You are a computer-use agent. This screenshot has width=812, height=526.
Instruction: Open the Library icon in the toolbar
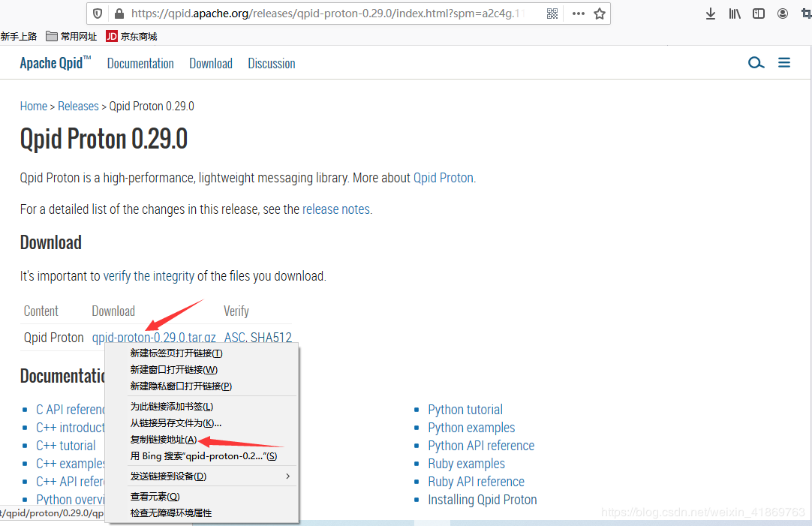pyautogui.click(x=734, y=13)
